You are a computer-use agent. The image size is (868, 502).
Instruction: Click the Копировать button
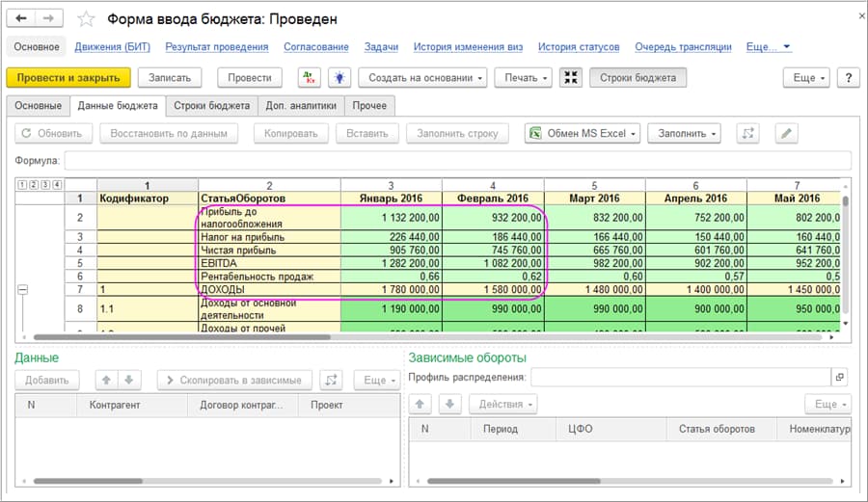click(290, 133)
